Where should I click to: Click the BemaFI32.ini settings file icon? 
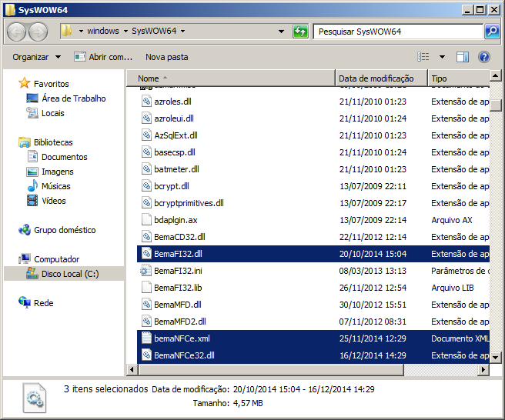coord(145,271)
